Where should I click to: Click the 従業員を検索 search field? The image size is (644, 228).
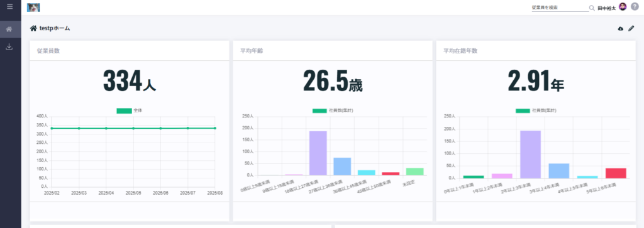tap(560, 8)
